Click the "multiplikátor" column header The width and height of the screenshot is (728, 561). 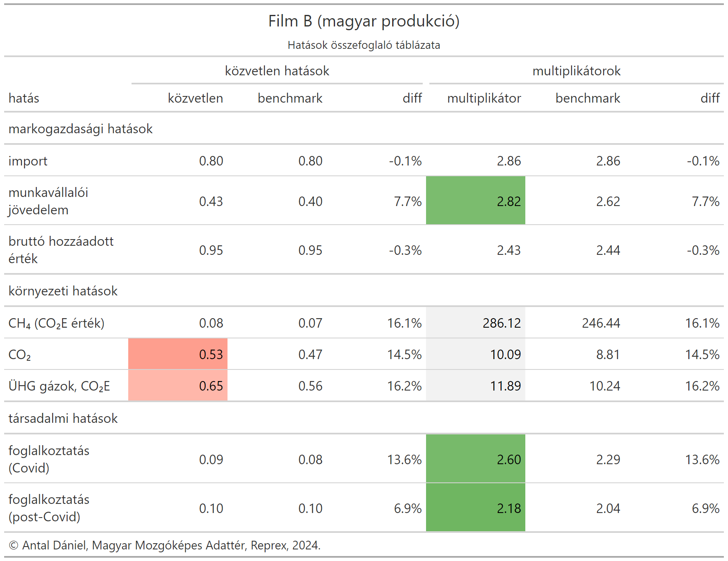click(484, 98)
